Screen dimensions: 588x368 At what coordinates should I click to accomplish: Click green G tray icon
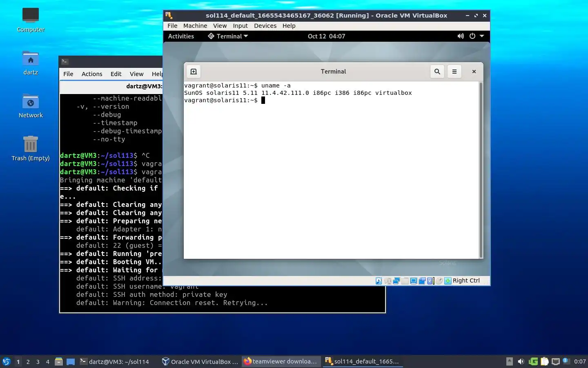point(533,361)
